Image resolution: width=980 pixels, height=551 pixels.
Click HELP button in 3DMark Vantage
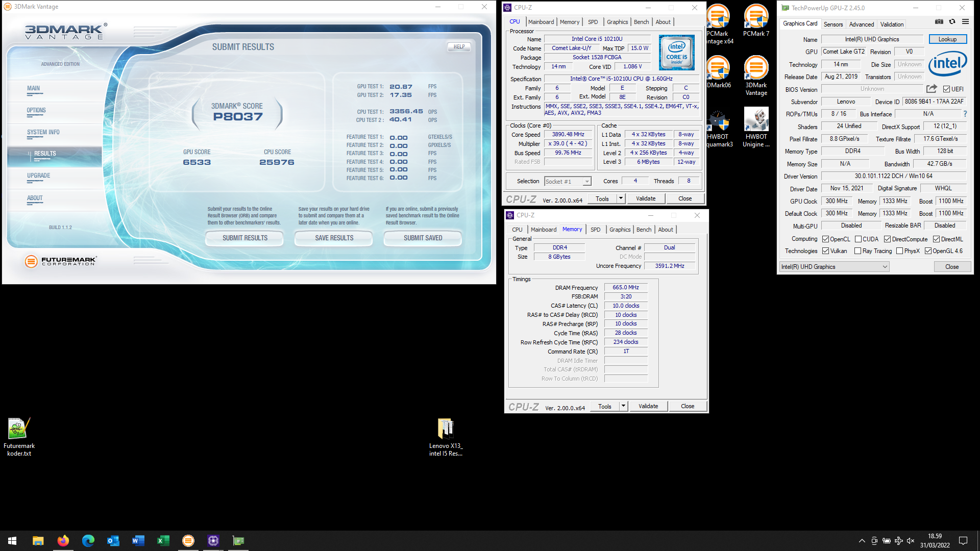tap(459, 46)
